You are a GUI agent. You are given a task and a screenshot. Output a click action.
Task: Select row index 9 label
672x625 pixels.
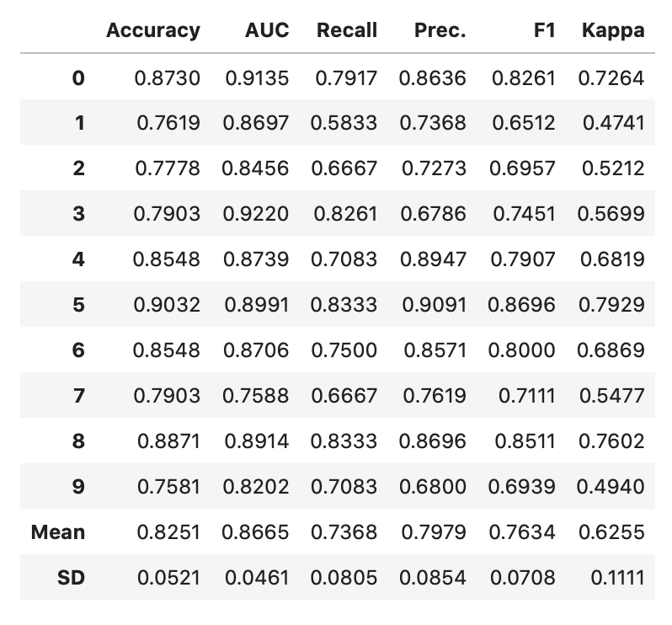click(78, 487)
